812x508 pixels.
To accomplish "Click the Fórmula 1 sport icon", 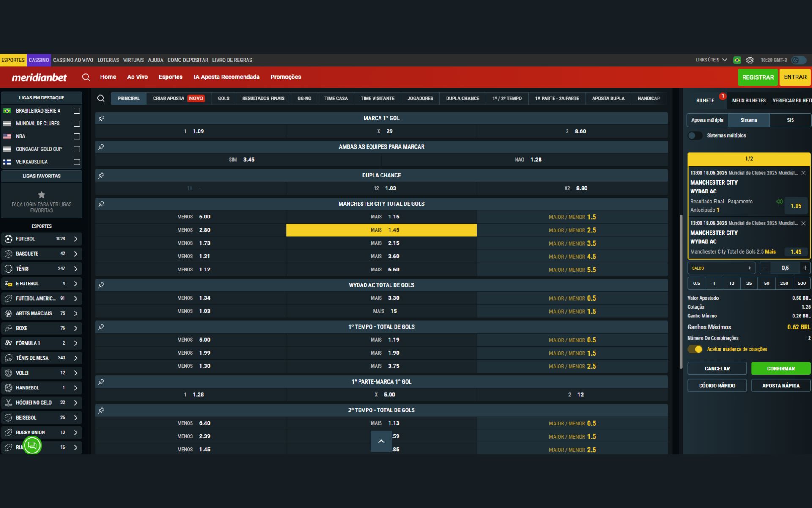I will (8, 343).
